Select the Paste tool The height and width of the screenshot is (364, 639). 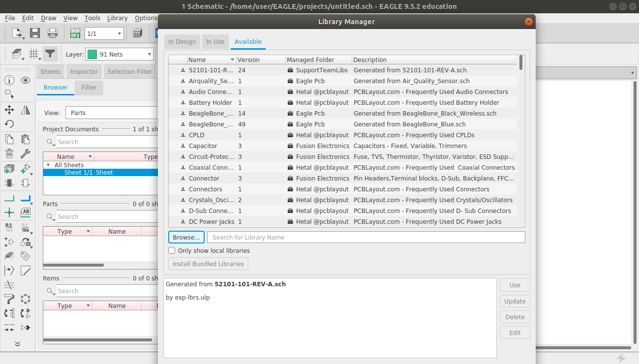(26, 139)
